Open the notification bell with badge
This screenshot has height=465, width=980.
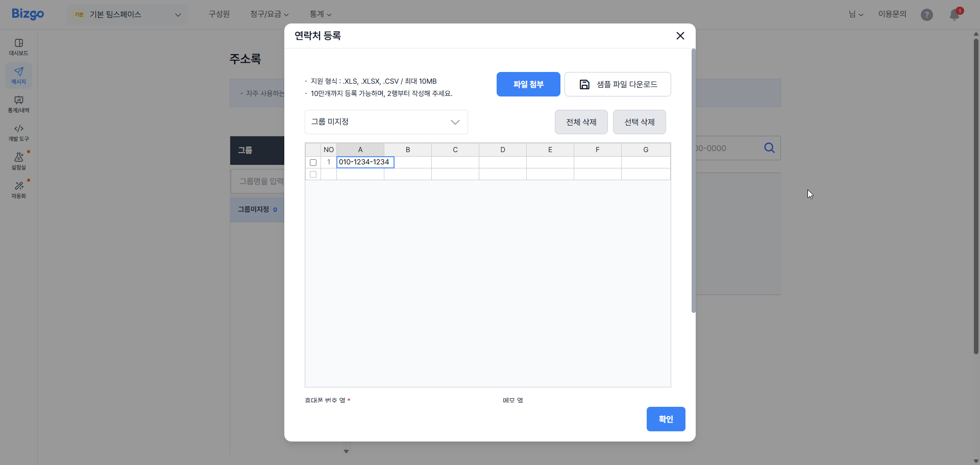pyautogui.click(x=954, y=14)
